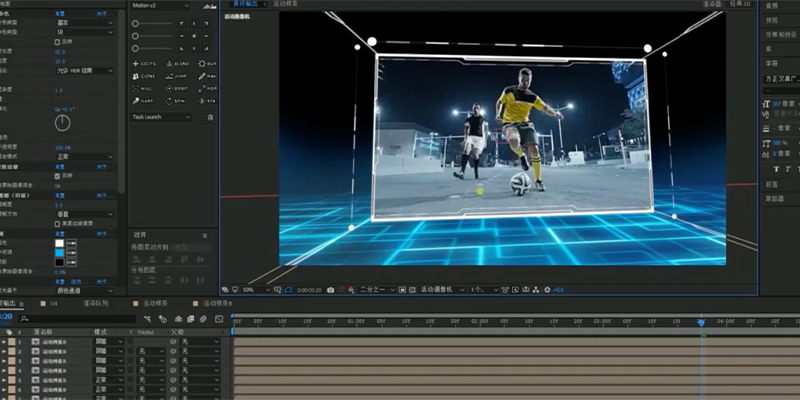Click the Spin tool in Motion panel
The height and width of the screenshot is (400, 800).
(174, 100)
